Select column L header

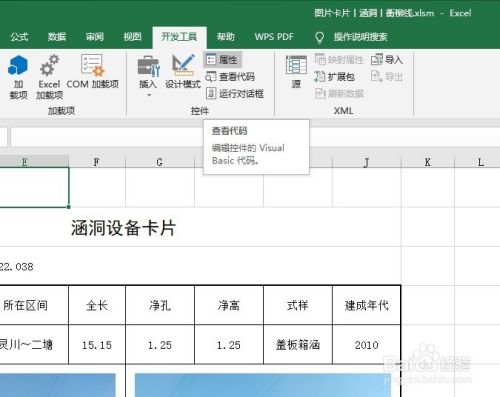tap(480, 162)
